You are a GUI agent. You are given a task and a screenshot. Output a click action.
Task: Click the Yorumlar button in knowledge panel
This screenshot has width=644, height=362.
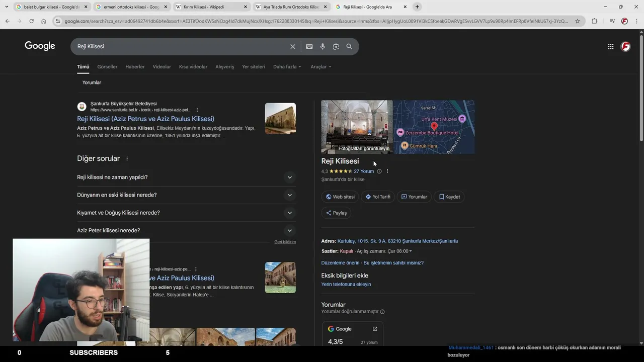[x=414, y=197]
